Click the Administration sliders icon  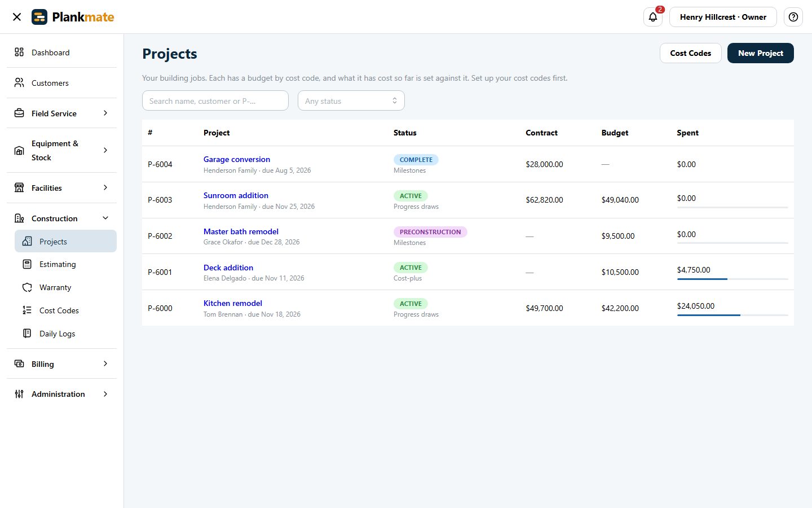pyautogui.click(x=19, y=394)
